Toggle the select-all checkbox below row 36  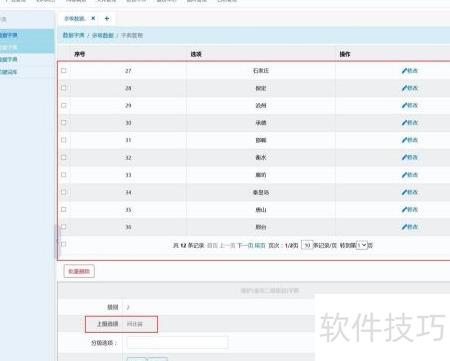coord(64,244)
